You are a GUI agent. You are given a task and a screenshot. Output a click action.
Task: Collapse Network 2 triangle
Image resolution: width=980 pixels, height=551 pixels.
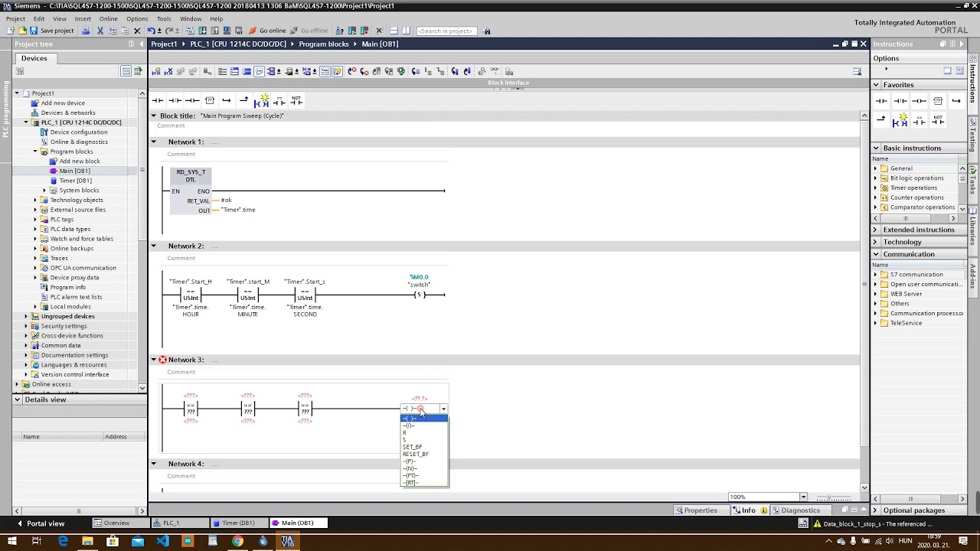[x=153, y=246]
